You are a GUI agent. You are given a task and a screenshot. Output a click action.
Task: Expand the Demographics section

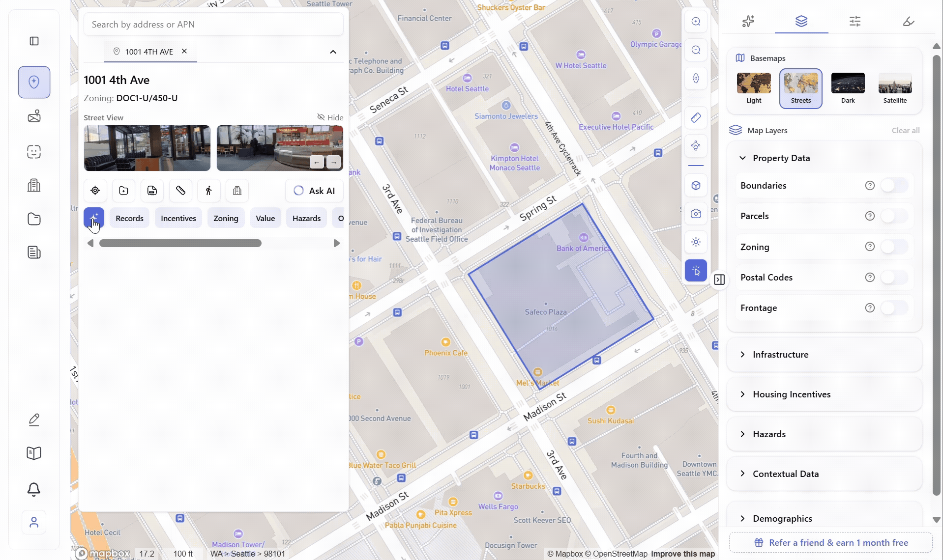pos(824,519)
